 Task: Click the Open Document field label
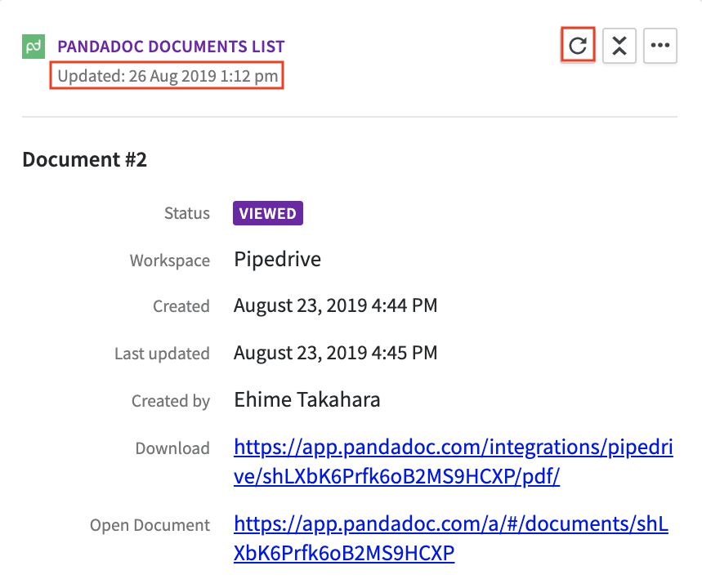tap(150, 525)
